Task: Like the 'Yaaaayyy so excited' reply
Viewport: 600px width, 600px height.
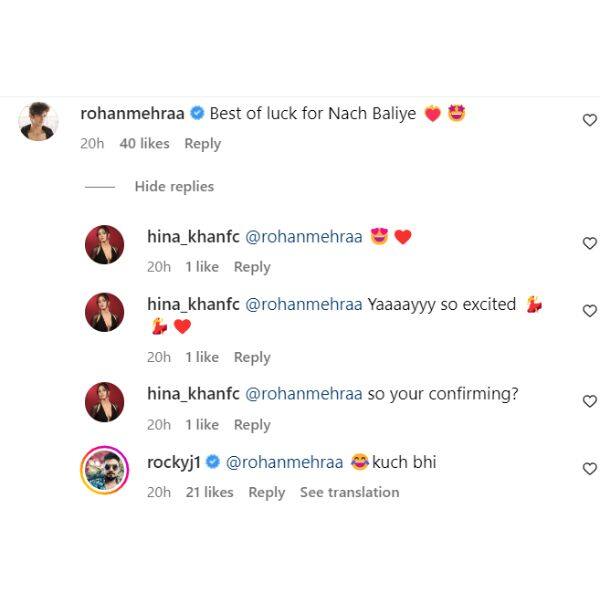Action: point(590,311)
